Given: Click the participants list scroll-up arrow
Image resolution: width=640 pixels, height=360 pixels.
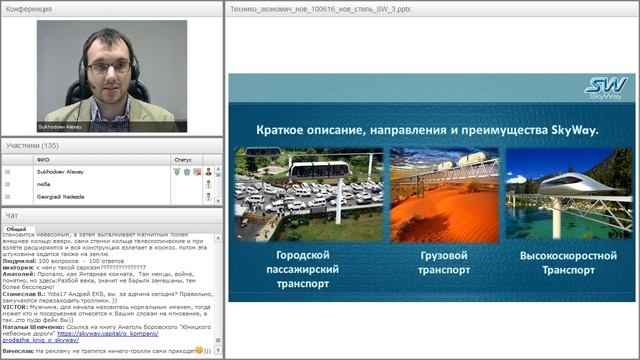Looking at the screenshot, I should tap(218, 169).
